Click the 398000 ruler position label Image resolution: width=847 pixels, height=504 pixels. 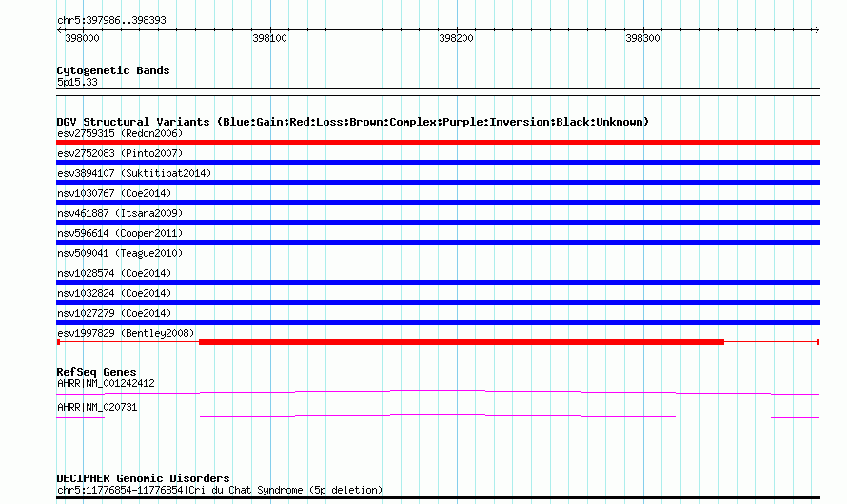(82, 38)
